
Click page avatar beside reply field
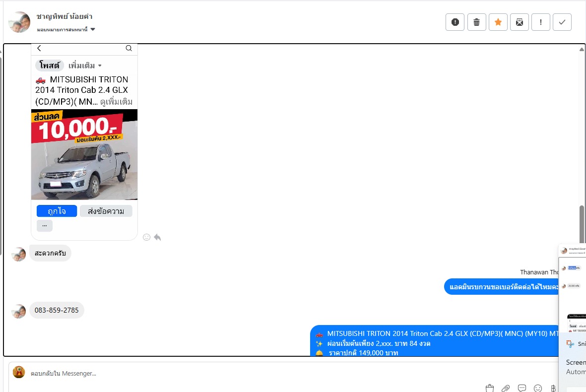point(19,372)
